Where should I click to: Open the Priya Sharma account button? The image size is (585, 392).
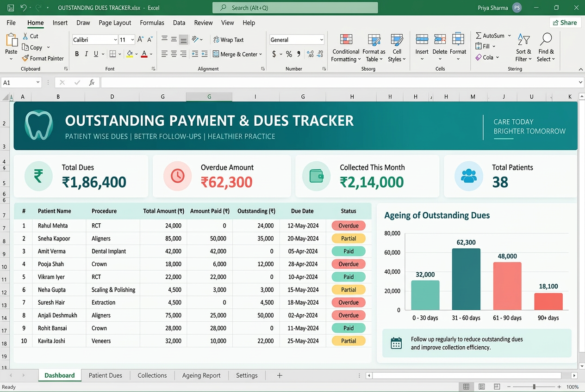pos(500,8)
